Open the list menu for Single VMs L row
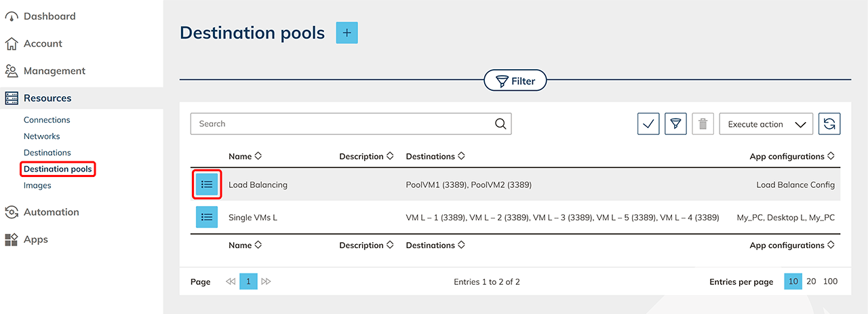This screenshot has height=314, width=868. tap(208, 217)
